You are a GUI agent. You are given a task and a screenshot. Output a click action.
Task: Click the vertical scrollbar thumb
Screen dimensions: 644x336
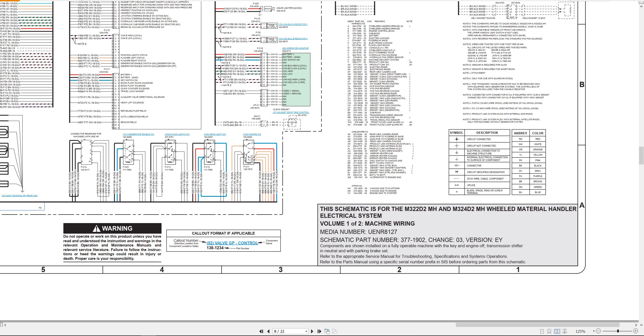coord(641,155)
